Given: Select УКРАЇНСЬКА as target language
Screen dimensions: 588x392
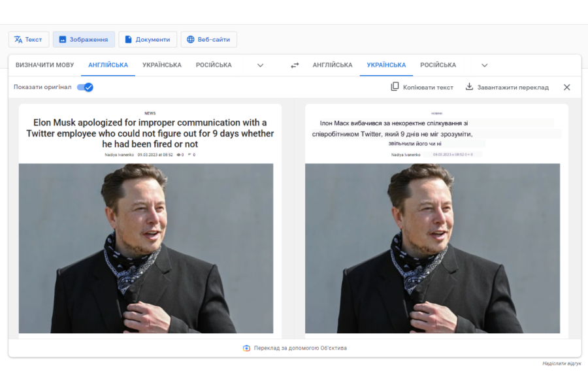Looking at the screenshot, I should coord(386,65).
